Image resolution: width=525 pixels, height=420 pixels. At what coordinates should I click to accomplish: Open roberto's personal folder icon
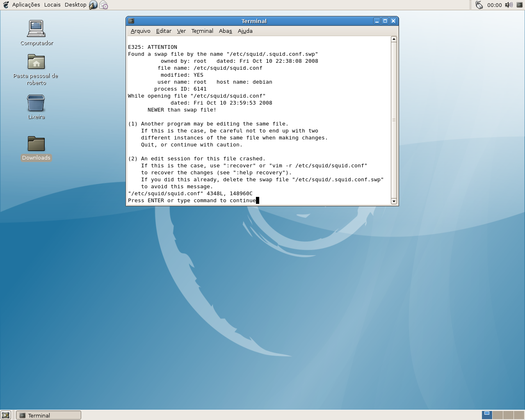(x=36, y=62)
